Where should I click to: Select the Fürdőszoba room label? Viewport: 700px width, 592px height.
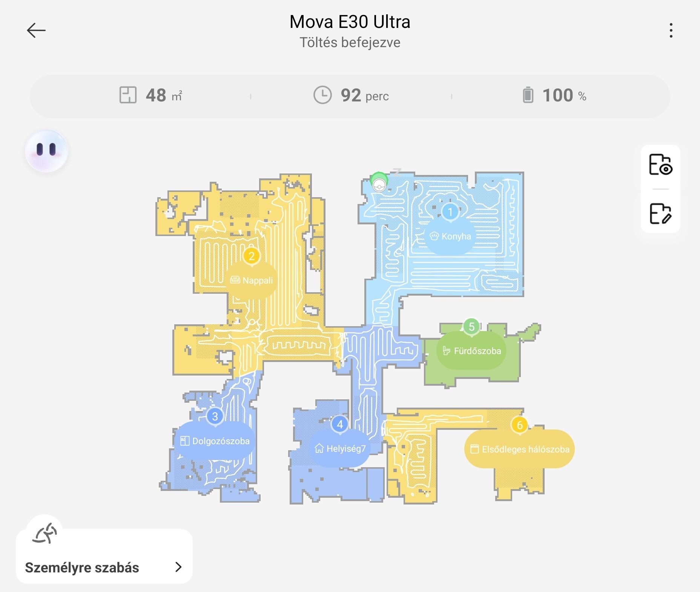point(471,351)
